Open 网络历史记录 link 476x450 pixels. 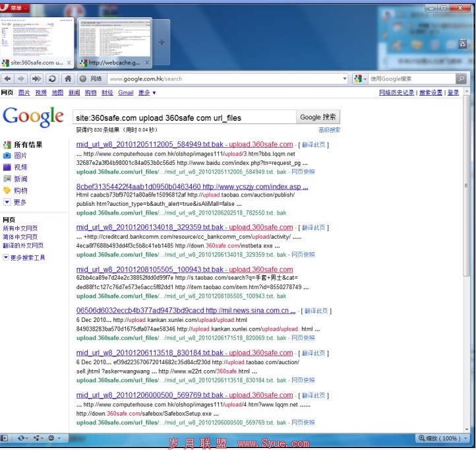coord(396,92)
